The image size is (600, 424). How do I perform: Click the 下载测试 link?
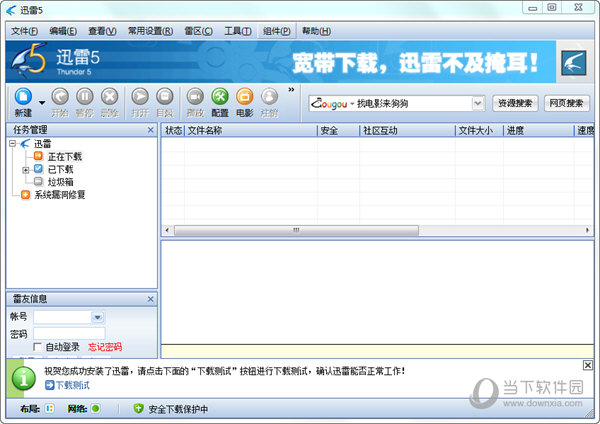[x=73, y=385]
